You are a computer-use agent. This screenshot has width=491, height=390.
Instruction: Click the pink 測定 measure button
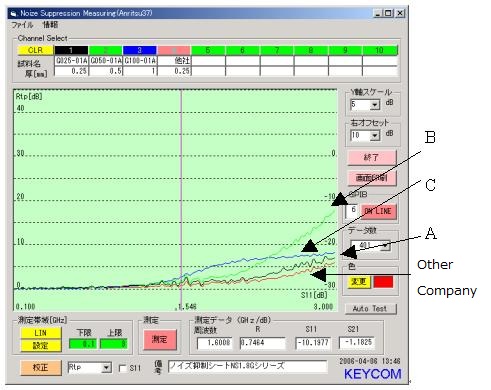click(x=160, y=339)
